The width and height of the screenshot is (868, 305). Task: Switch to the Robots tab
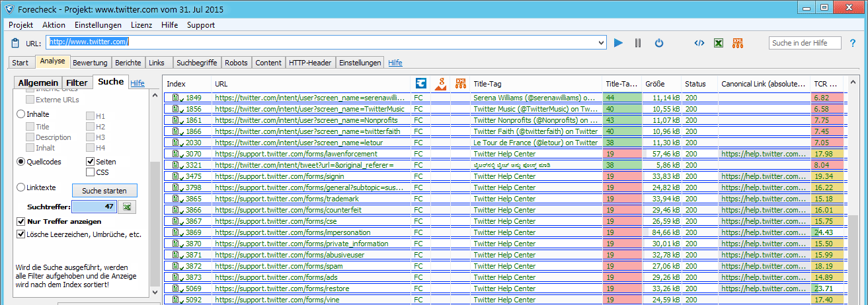[x=237, y=63]
